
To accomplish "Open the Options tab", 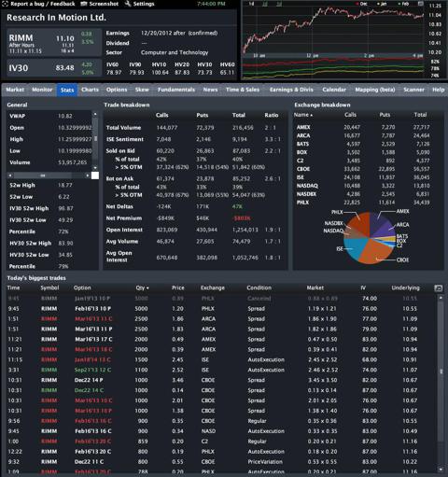I will coord(117,90).
